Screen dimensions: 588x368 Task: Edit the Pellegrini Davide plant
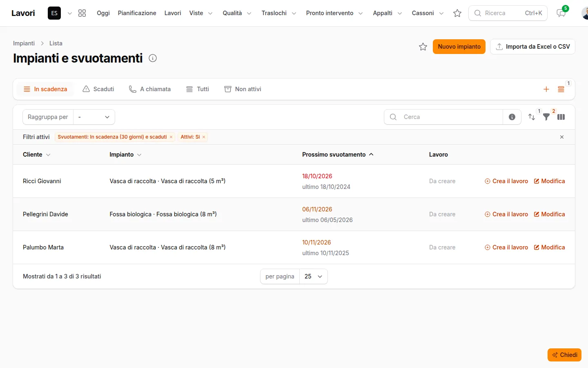click(x=550, y=214)
